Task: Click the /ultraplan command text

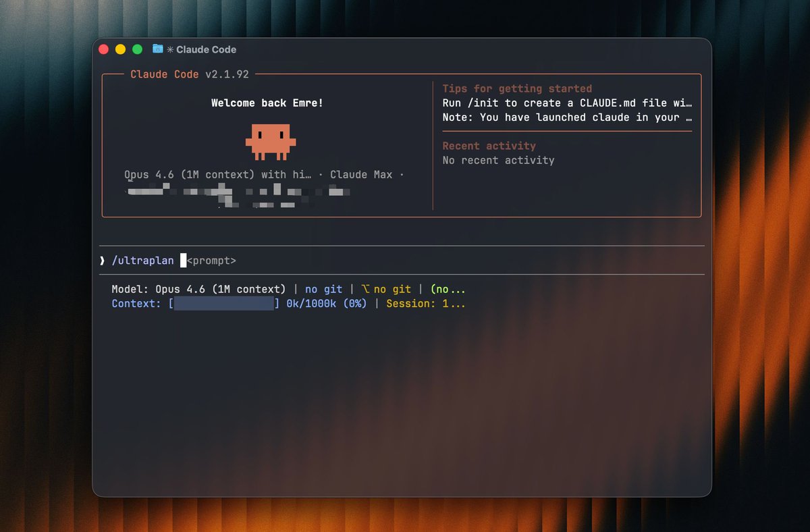Action: click(x=143, y=261)
